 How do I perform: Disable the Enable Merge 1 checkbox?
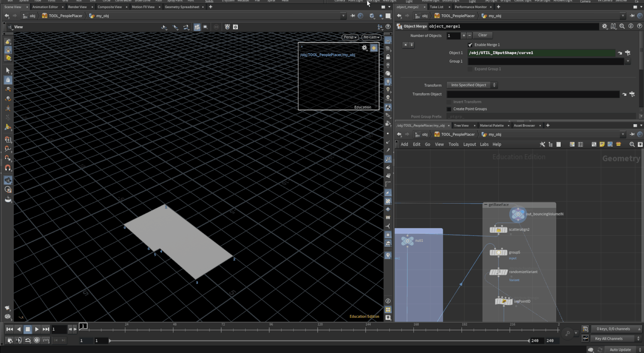click(471, 45)
